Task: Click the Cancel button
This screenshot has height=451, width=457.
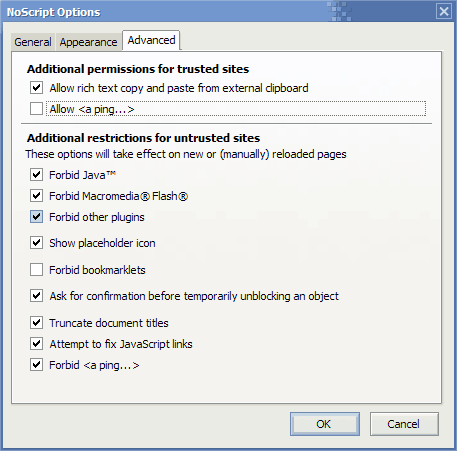Action: (x=404, y=424)
